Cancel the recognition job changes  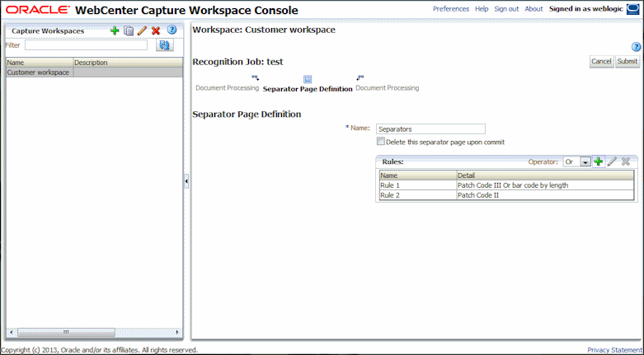coord(601,62)
